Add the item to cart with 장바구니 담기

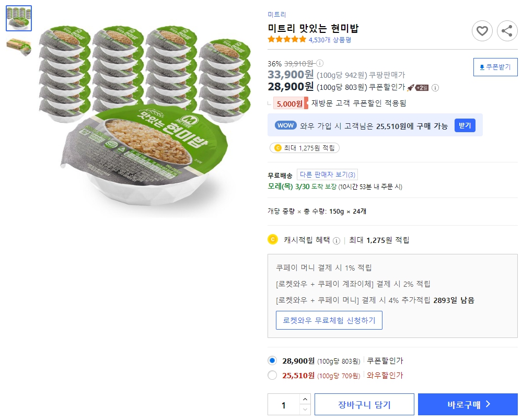364,404
